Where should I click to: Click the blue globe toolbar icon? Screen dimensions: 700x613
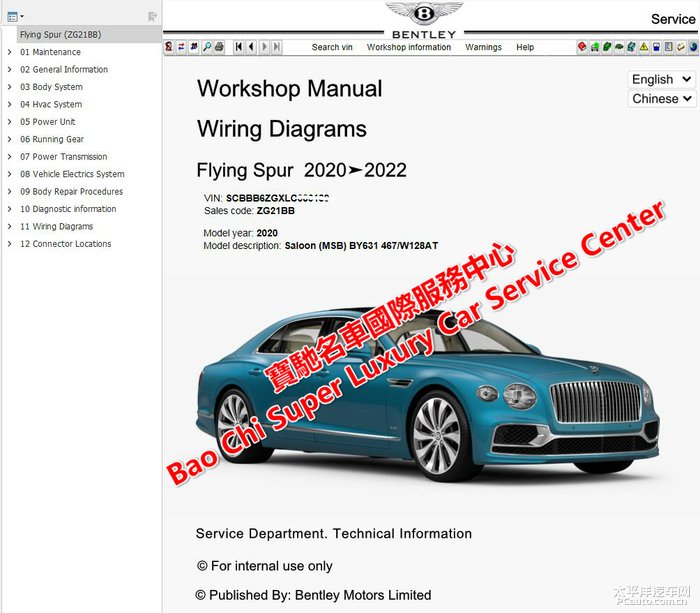tap(693, 46)
